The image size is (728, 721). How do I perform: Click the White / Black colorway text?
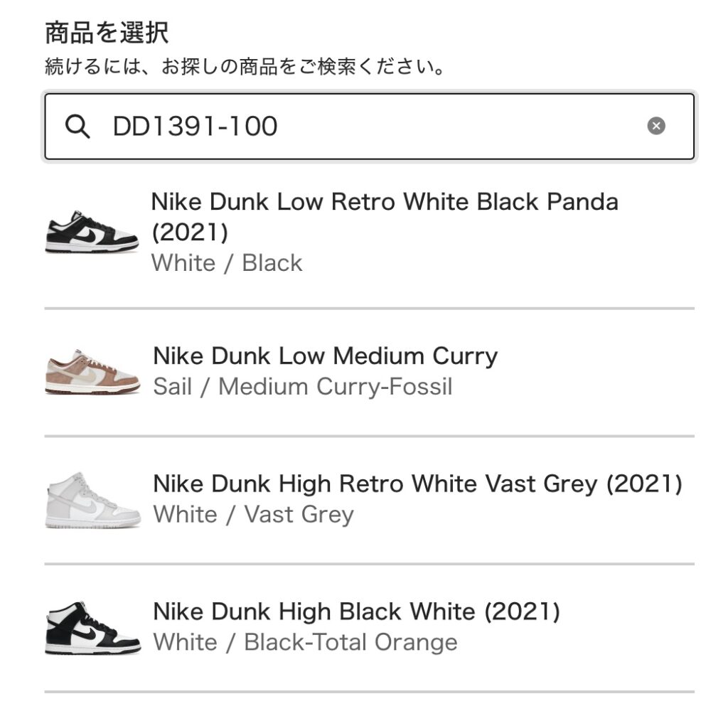point(227,263)
